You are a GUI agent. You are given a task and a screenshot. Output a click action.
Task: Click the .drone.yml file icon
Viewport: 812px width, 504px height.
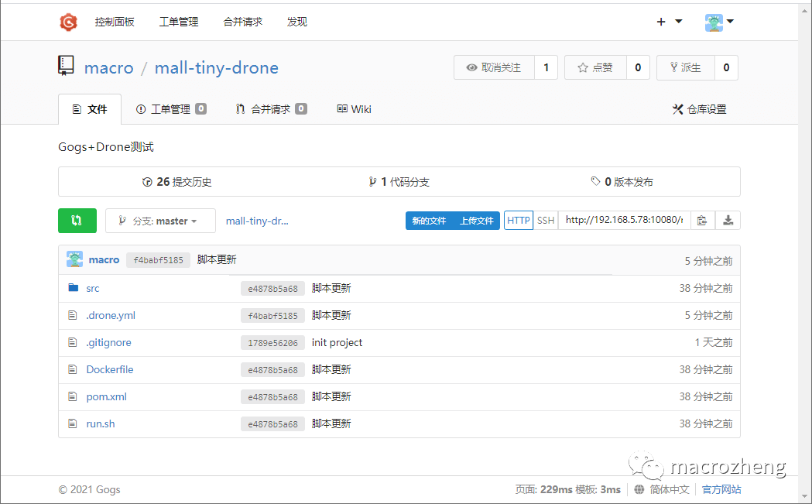(x=73, y=315)
